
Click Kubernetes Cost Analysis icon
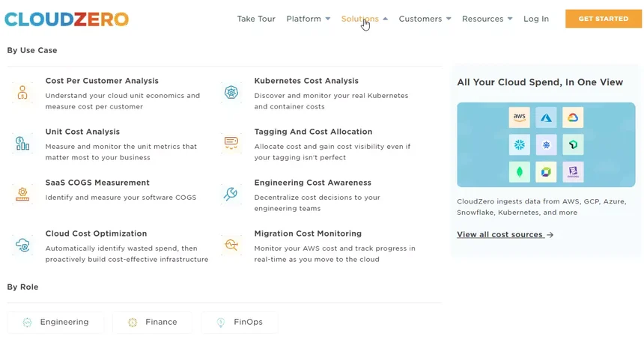tap(231, 92)
